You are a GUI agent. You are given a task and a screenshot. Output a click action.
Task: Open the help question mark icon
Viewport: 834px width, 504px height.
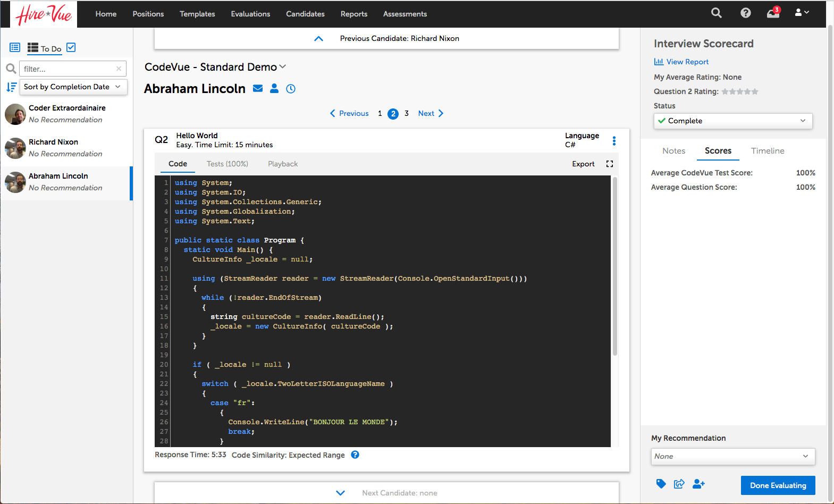[x=746, y=13]
